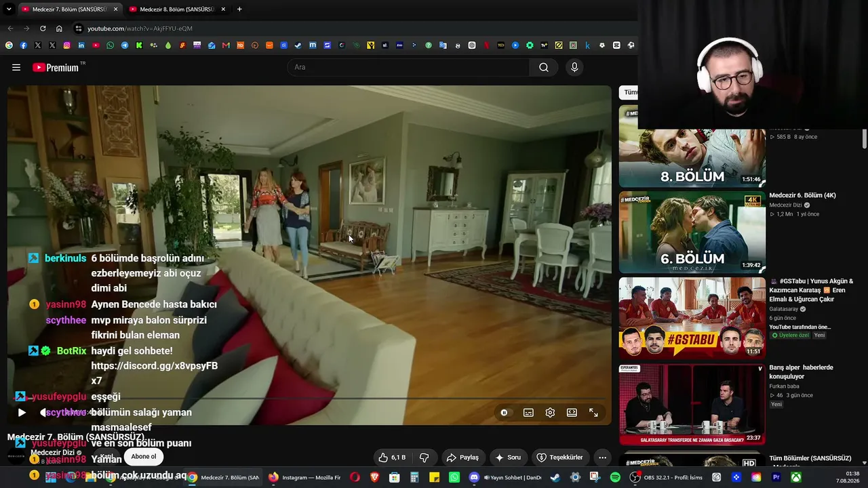868x488 pixels.
Task: Navigate back in browser history
Action: 10,28
